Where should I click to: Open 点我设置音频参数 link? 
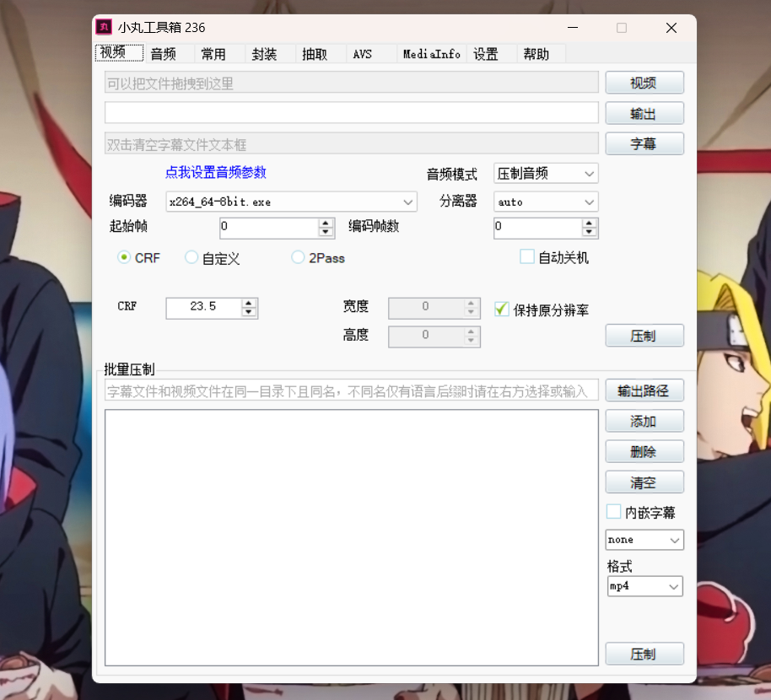[216, 172]
